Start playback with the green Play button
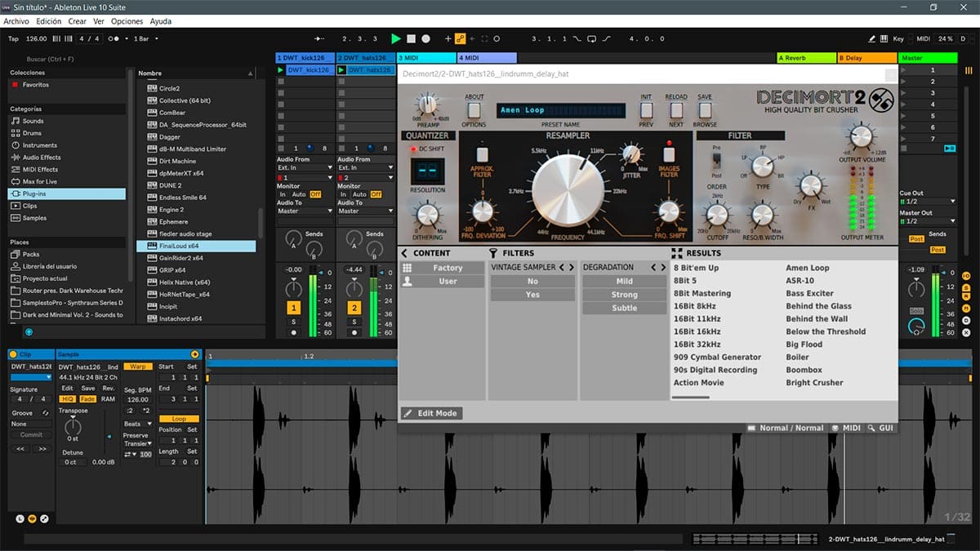Viewport: 980px width, 551px height. pyautogui.click(x=396, y=38)
